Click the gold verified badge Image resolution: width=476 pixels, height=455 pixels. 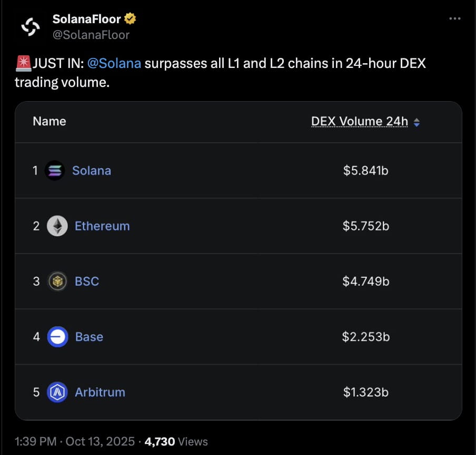[x=130, y=19]
